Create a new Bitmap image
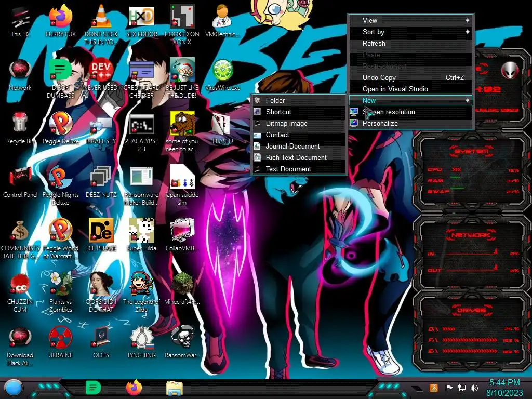 299,124
